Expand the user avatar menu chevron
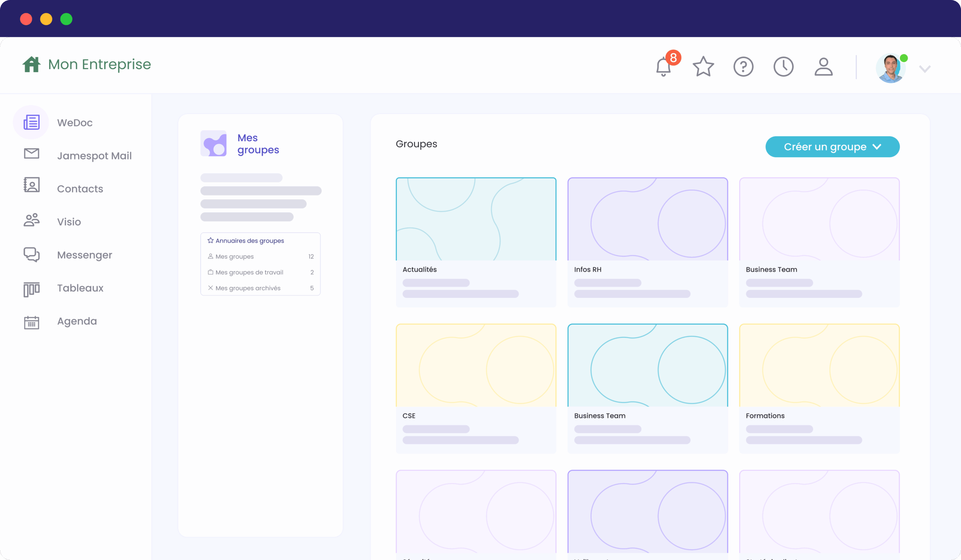 (925, 69)
